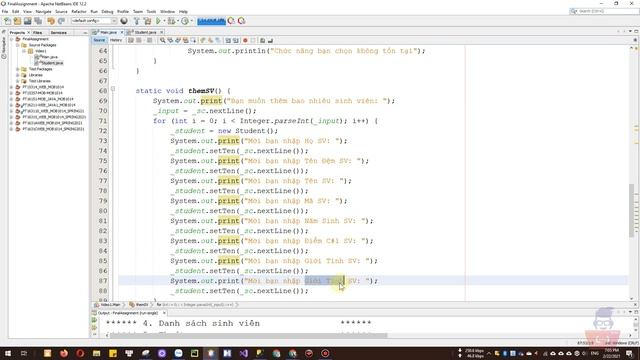Click the blue memory usage progress bar
Screen dimensions: 640x360
(211, 21)
